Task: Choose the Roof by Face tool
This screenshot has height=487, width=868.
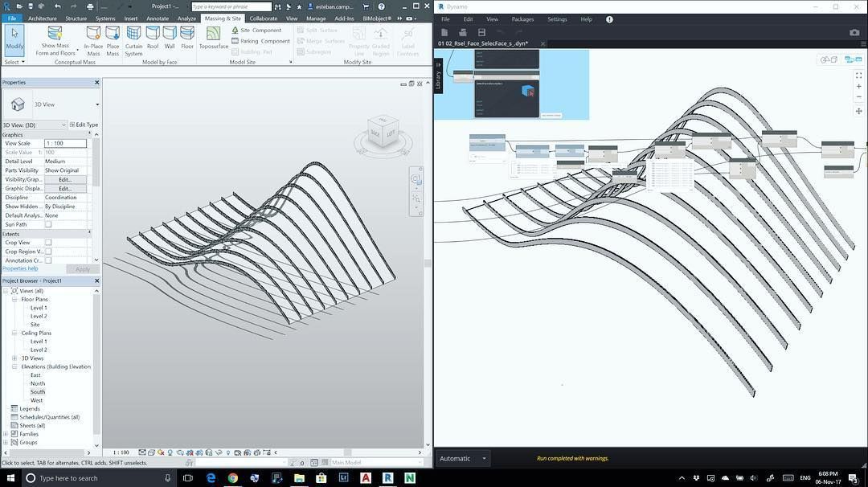Action: click(152, 38)
